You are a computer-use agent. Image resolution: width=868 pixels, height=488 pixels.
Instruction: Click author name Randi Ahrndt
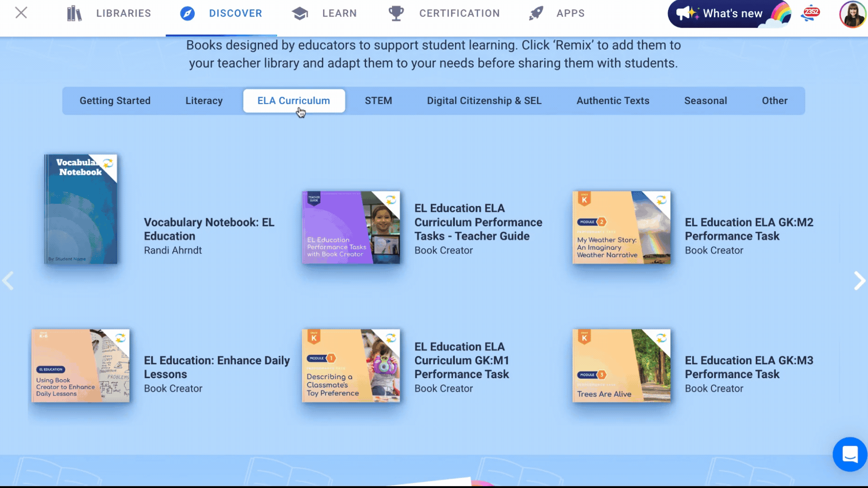tap(173, 250)
